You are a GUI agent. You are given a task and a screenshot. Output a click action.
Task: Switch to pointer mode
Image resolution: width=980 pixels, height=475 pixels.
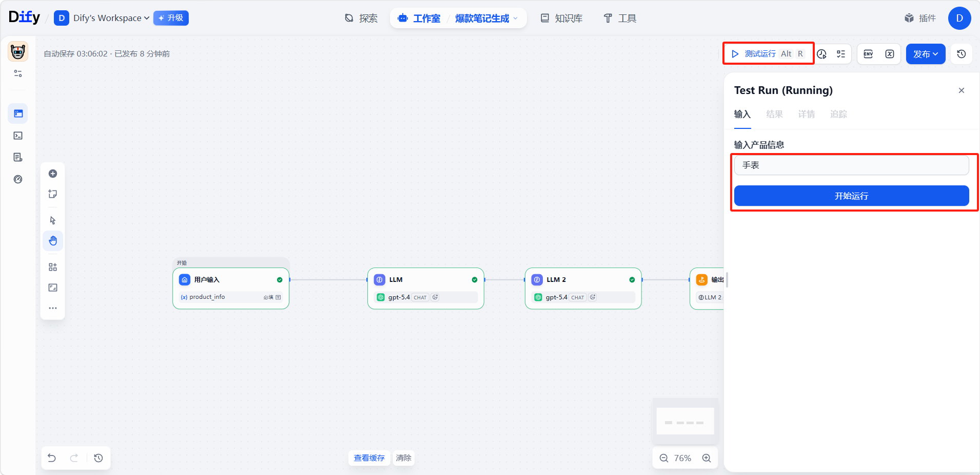tap(53, 220)
